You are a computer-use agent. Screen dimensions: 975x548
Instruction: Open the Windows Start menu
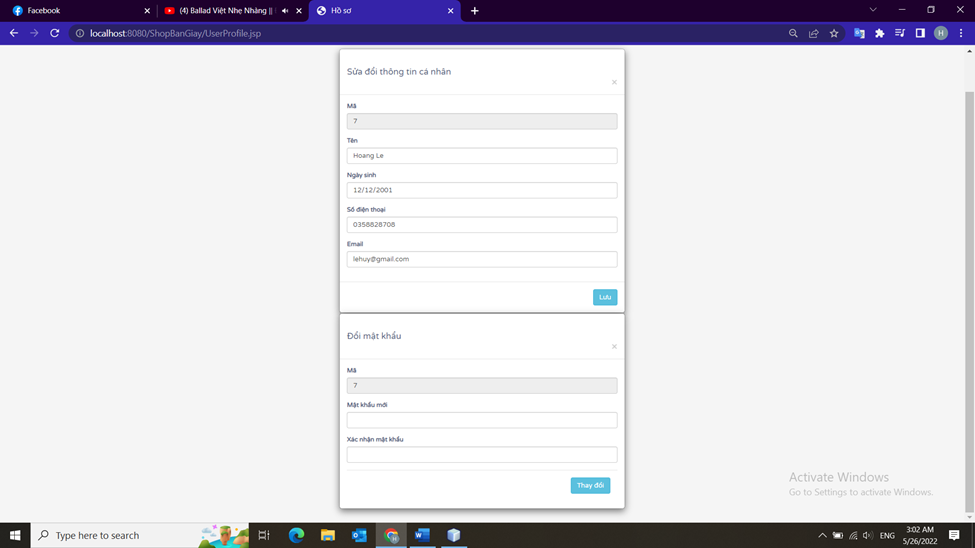tap(15, 535)
